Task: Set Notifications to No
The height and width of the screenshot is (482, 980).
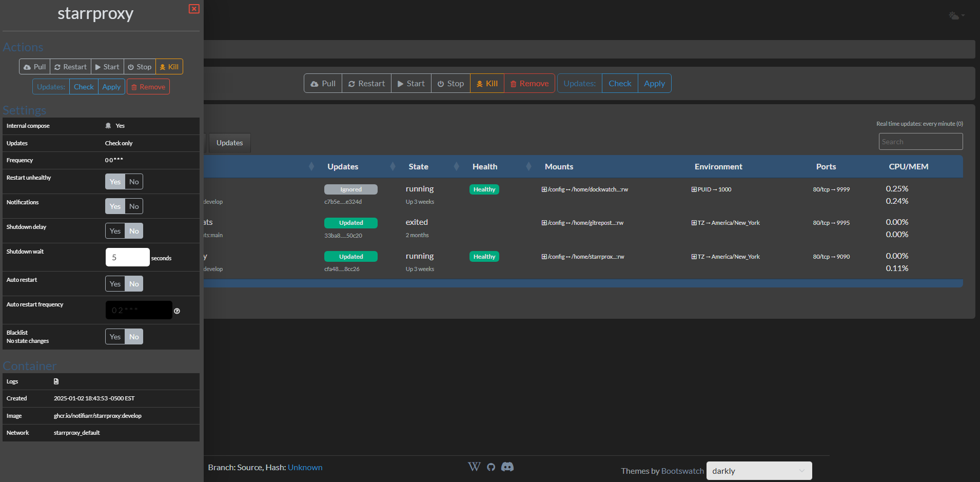Action: tap(134, 206)
